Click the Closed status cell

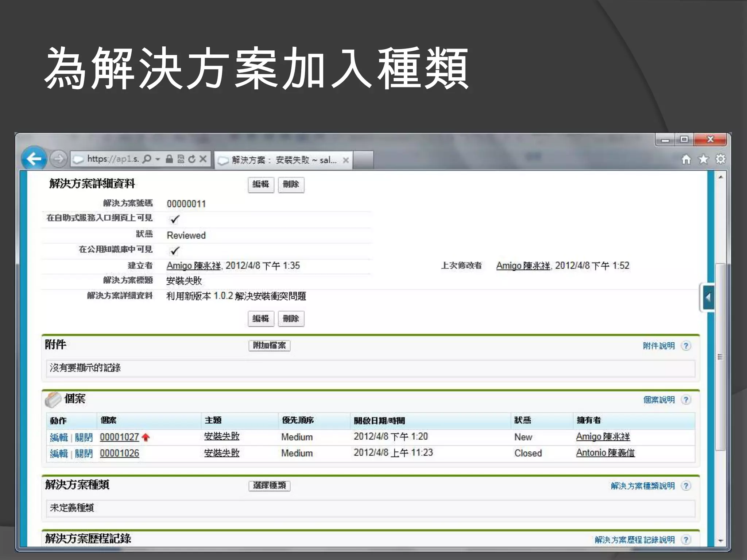click(528, 453)
